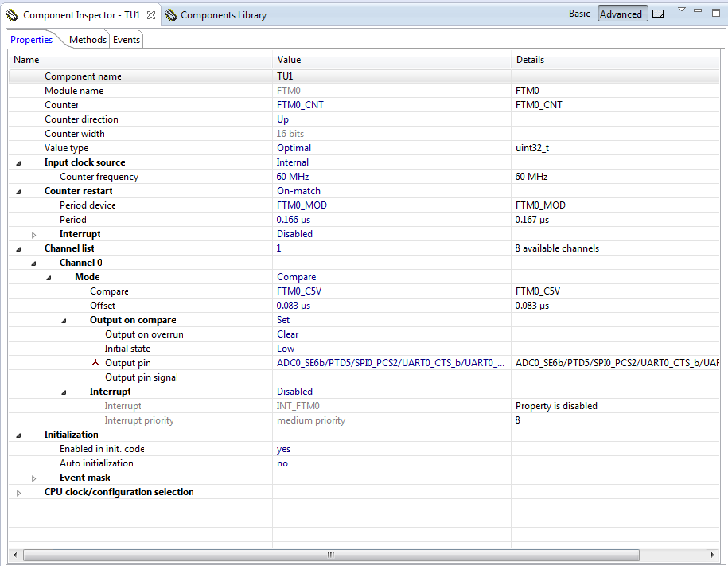Collapse the Channel 0 node

[33, 263]
